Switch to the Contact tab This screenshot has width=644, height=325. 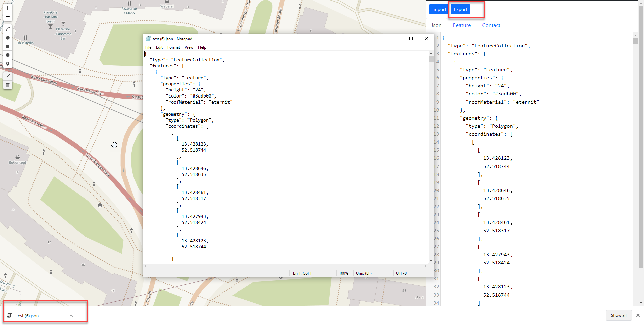pos(491,25)
